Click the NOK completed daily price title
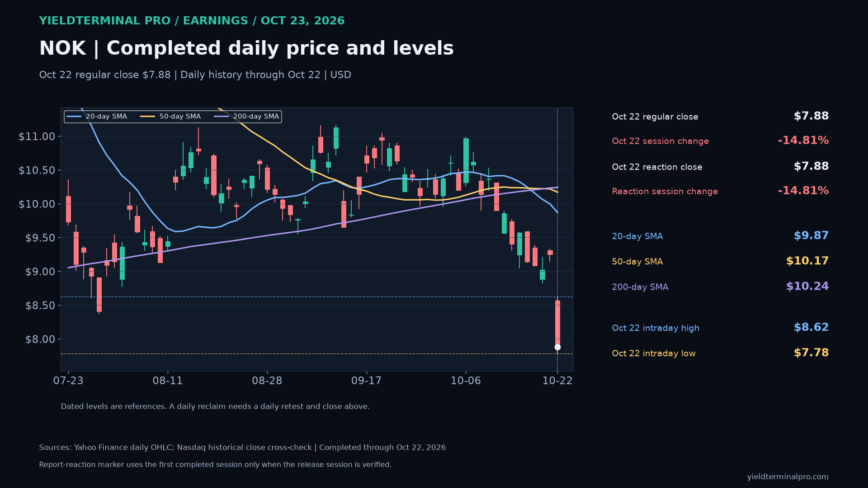The image size is (868, 488). 246,48
